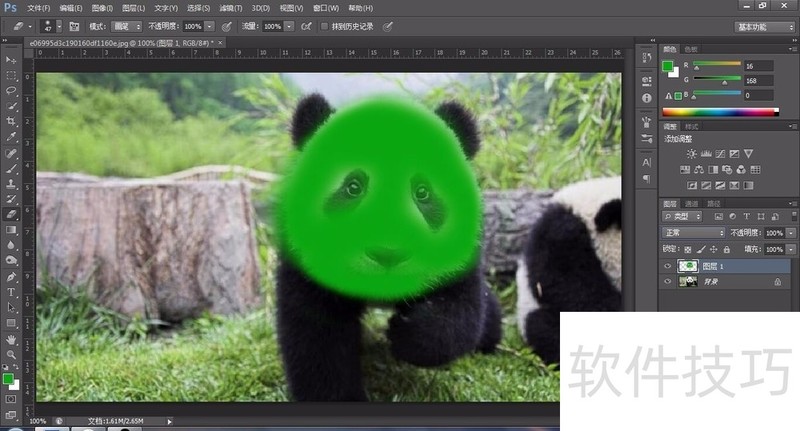Screen dimensions: 800x431
Task: Click the G channel color slider
Action: [x=717, y=79]
